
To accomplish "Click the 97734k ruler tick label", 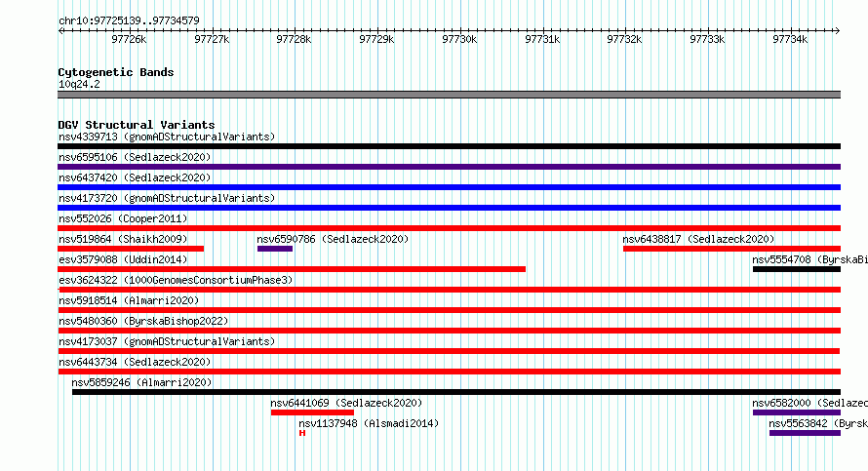I will 790,39.
